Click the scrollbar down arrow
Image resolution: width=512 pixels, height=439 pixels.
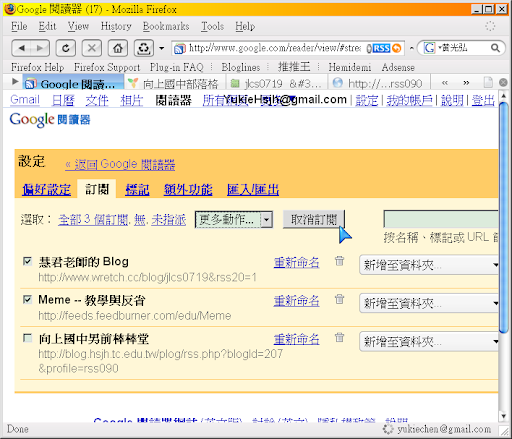pos(504,416)
